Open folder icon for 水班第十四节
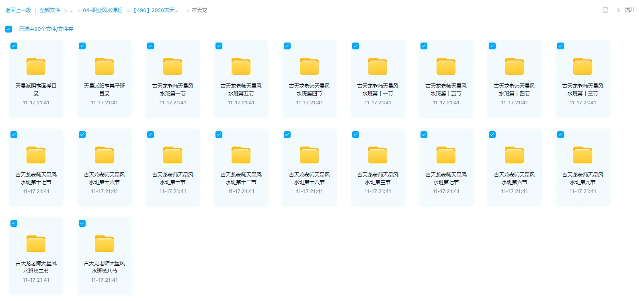This screenshot has width=644, height=301. 514,66
